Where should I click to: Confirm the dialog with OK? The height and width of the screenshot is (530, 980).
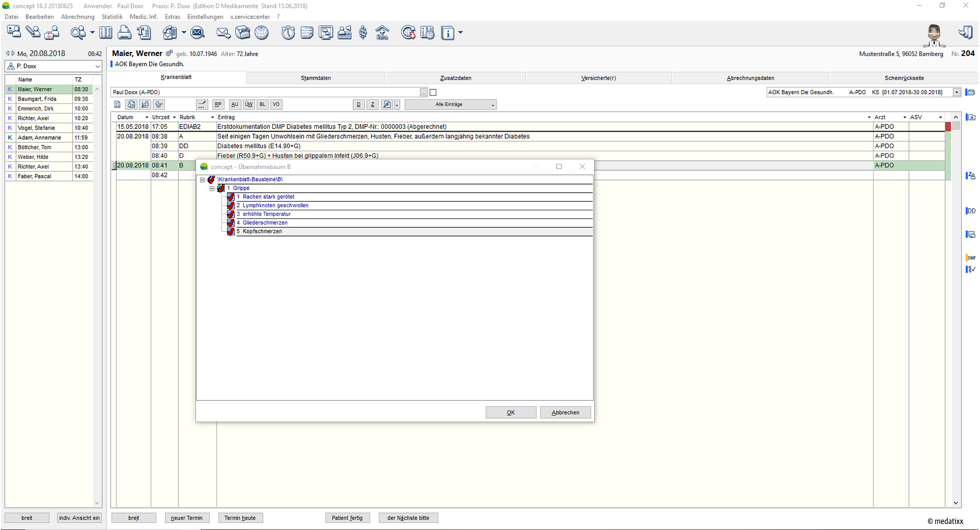coord(511,412)
